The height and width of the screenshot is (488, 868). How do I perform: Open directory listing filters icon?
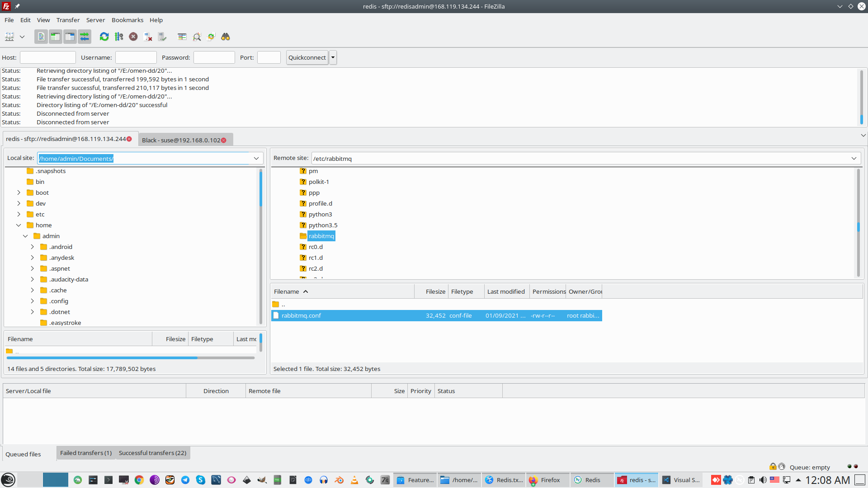pos(182,37)
